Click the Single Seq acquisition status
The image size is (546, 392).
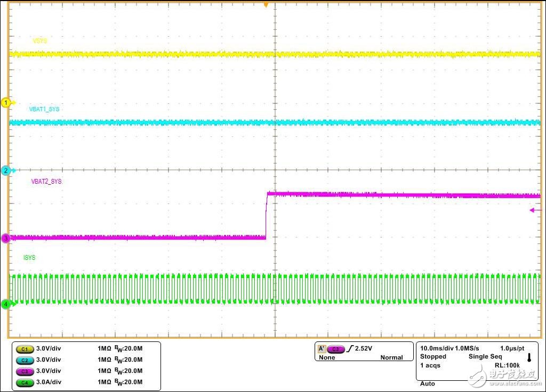pos(485,356)
